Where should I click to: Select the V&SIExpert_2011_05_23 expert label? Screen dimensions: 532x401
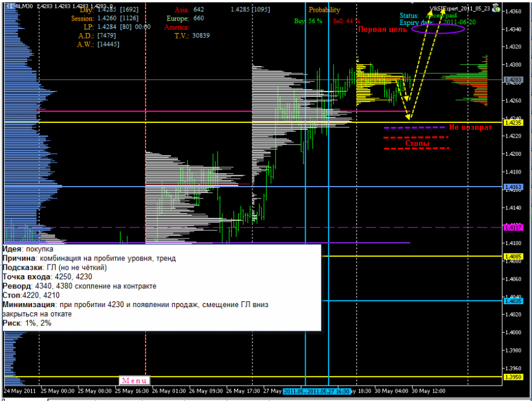point(460,8)
